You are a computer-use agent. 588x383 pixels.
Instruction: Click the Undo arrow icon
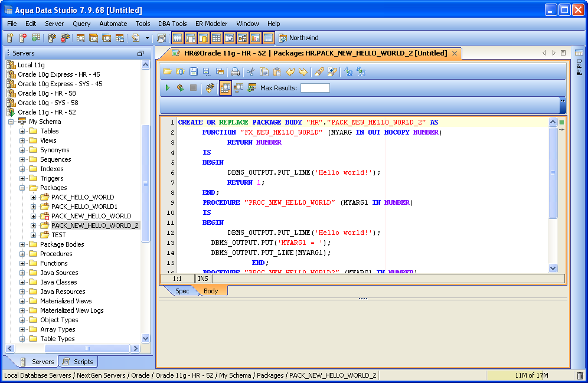point(290,71)
